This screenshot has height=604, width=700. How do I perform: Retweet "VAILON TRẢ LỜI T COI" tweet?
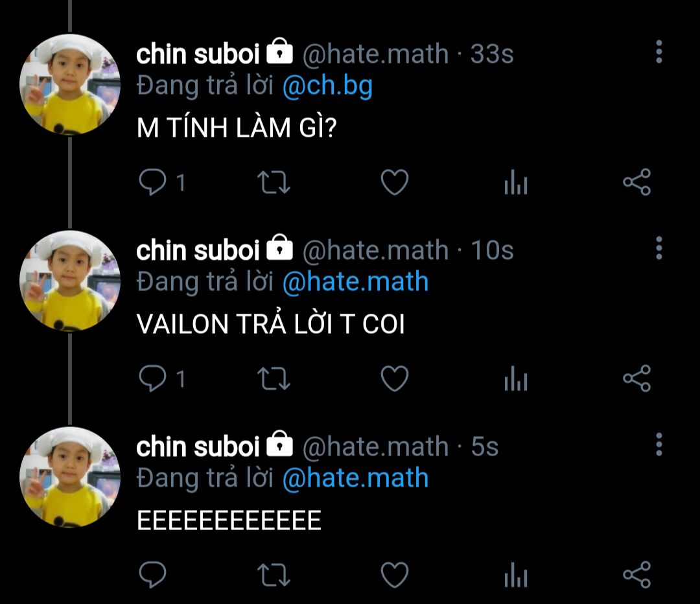[x=274, y=379]
